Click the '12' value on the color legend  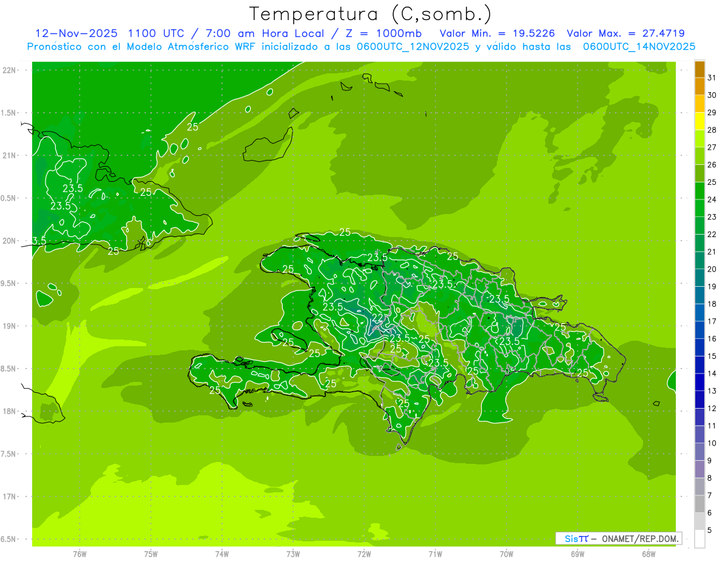click(712, 409)
